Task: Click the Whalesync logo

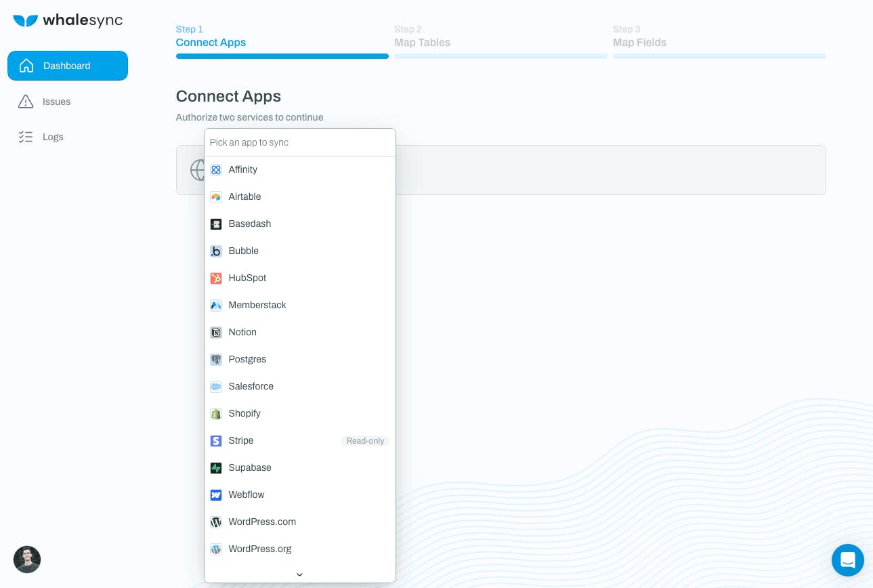Action: [x=68, y=20]
